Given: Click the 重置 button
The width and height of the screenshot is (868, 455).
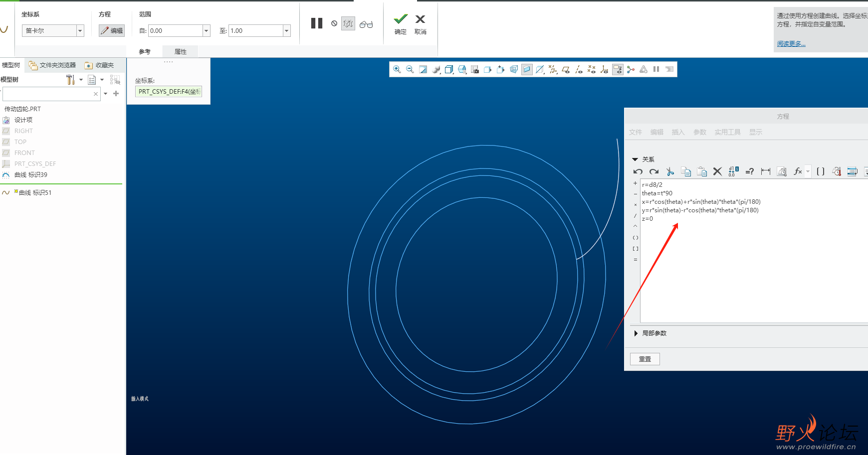Looking at the screenshot, I should pyautogui.click(x=645, y=359).
